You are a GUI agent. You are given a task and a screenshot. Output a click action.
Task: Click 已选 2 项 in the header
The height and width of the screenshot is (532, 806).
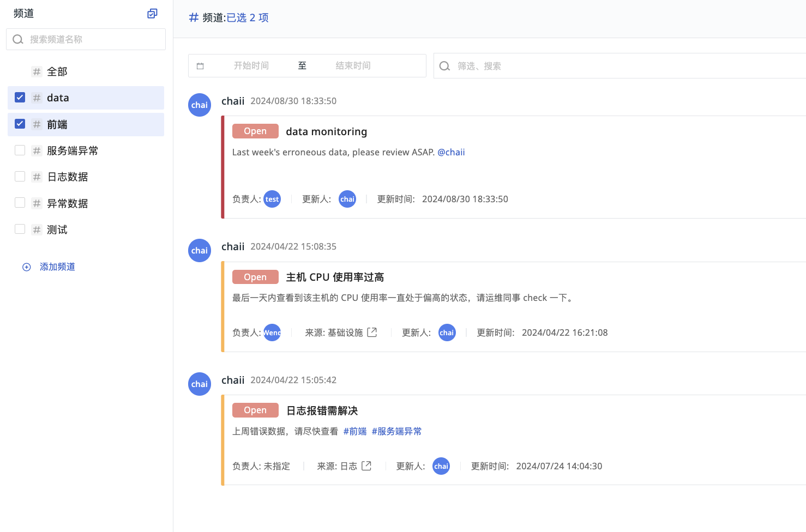tap(248, 17)
